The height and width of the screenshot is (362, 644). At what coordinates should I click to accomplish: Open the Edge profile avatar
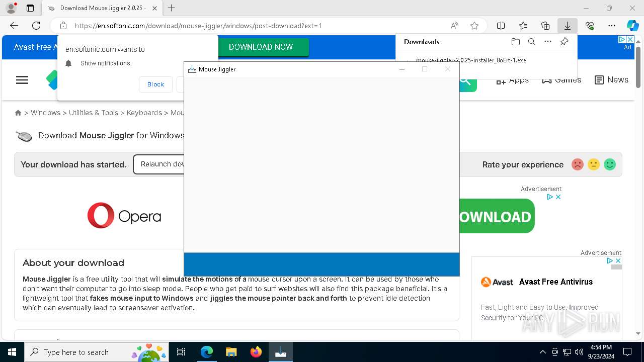pos(11,8)
